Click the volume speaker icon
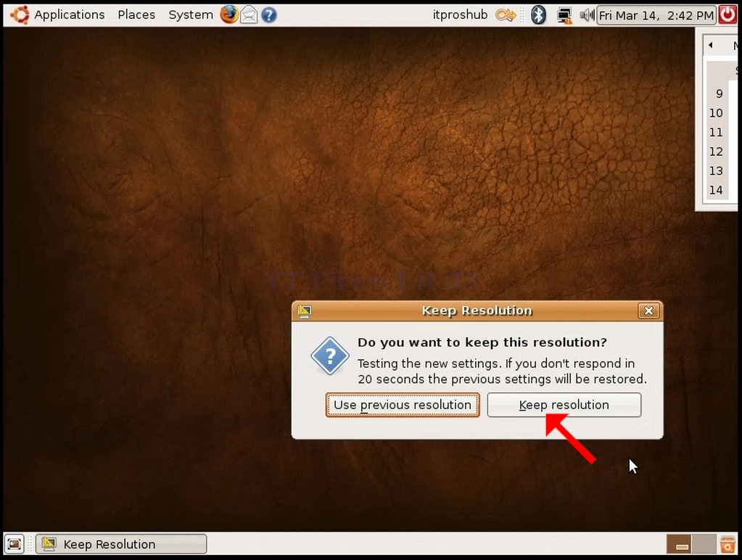 587,15
